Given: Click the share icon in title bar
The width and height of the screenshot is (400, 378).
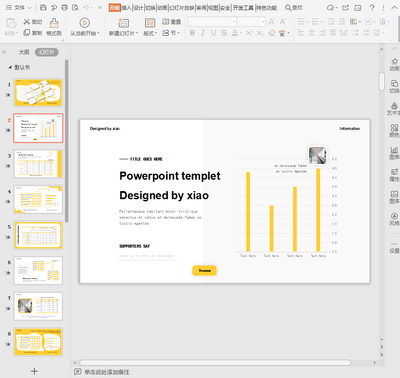Looking at the screenshot, I should click(x=345, y=7).
